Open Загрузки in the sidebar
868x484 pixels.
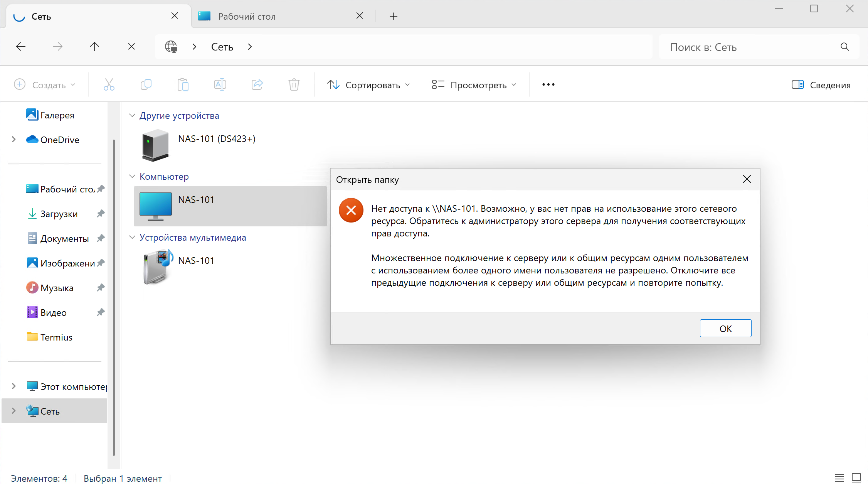[59, 214]
